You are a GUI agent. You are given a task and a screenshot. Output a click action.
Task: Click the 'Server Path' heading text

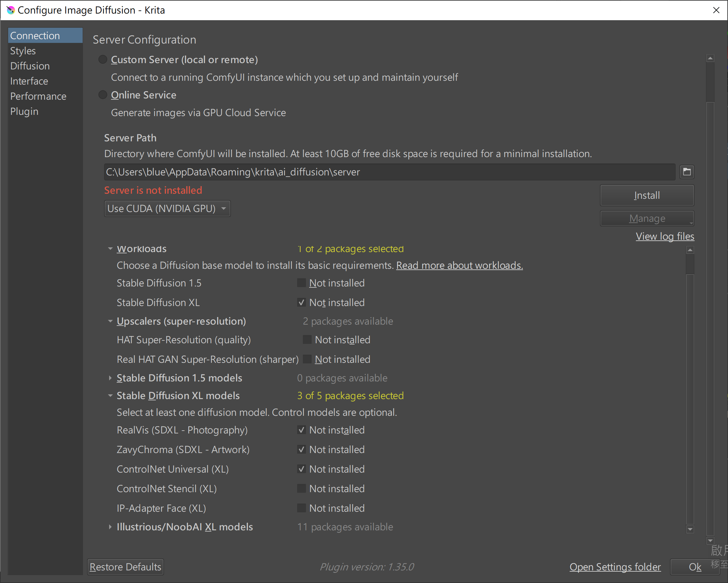coord(130,138)
